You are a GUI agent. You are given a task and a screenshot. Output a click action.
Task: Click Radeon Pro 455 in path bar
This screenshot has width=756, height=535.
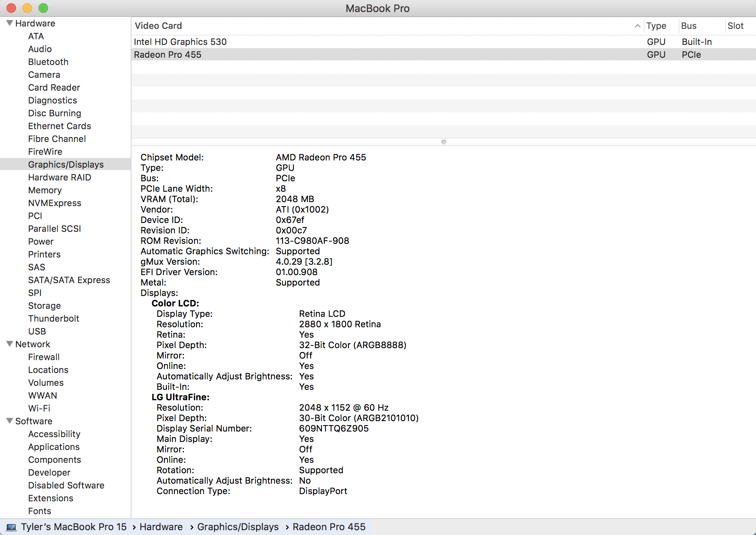pyautogui.click(x=329, y=527)
